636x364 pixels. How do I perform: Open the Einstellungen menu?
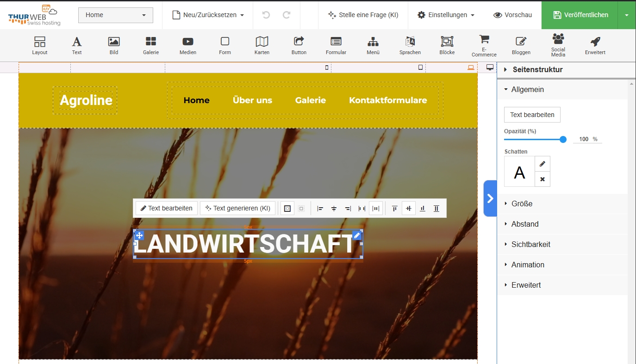click(446, 15)
